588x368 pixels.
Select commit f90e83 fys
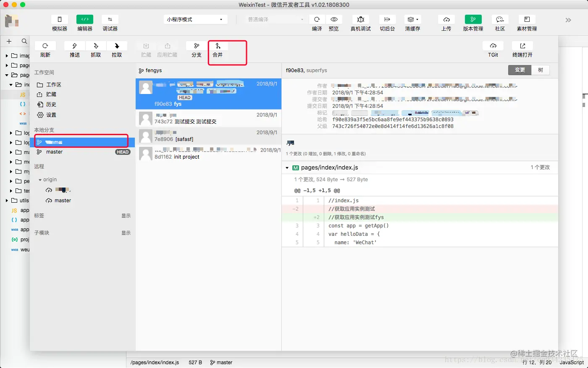[x=208, y=94]
